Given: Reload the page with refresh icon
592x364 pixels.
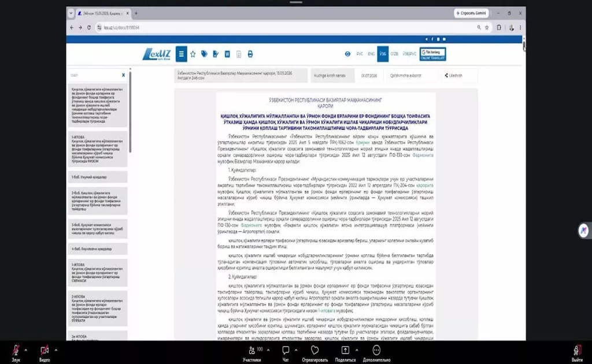Looking at the screenshot, I should point(88,28).
